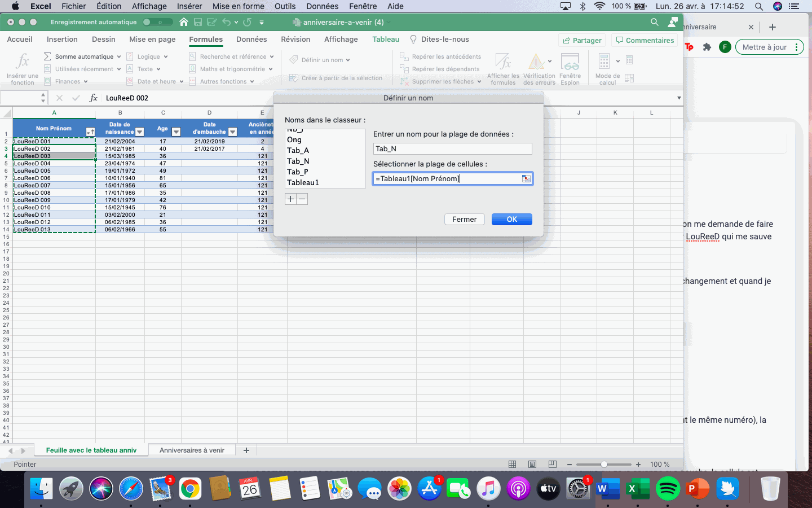Image resolution: width=812 pixels, height=508 pixels.
Task: Open the Données ribbon tab
Action: coord(251,40)
